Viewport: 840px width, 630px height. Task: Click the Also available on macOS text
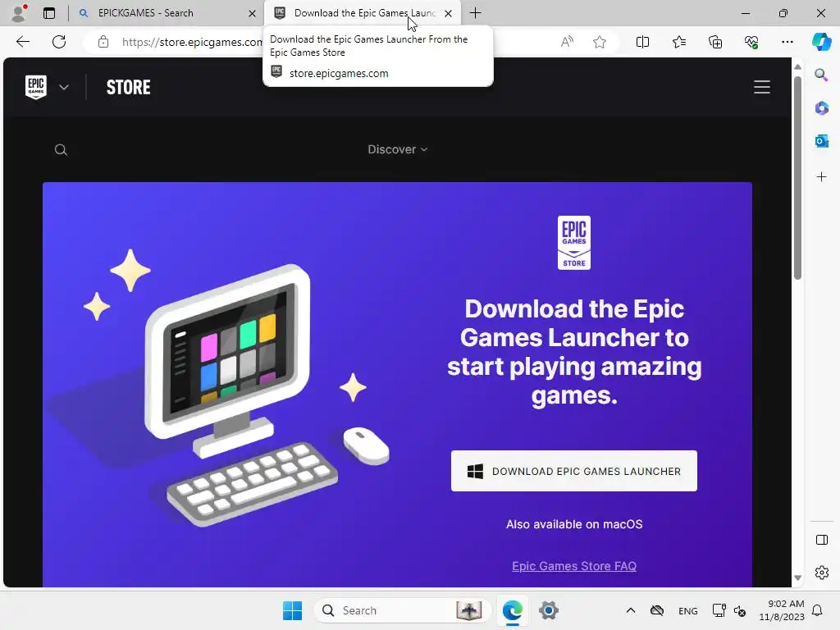(573, 524)
